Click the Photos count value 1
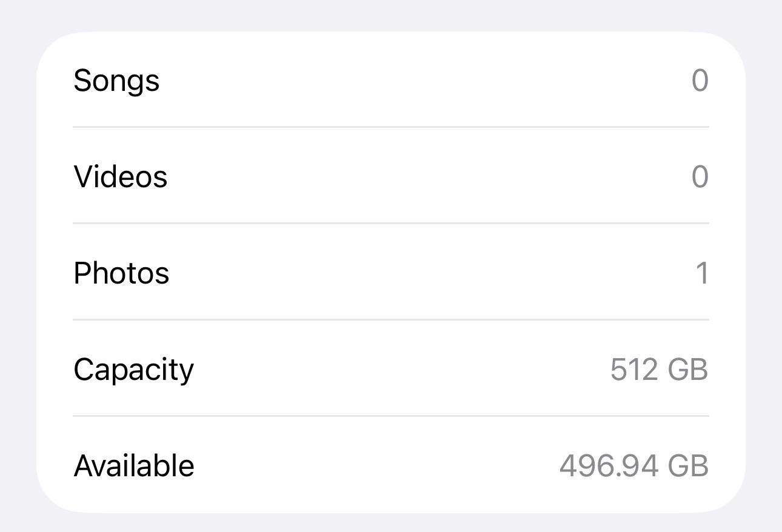Image resolution: width=782 pixels, height=532 pixels. (702, 273)
